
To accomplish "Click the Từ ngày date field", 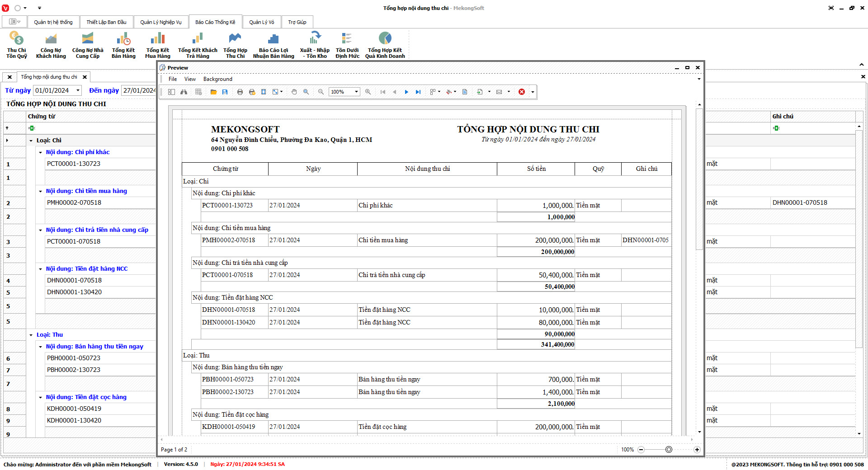I will 58,90.
